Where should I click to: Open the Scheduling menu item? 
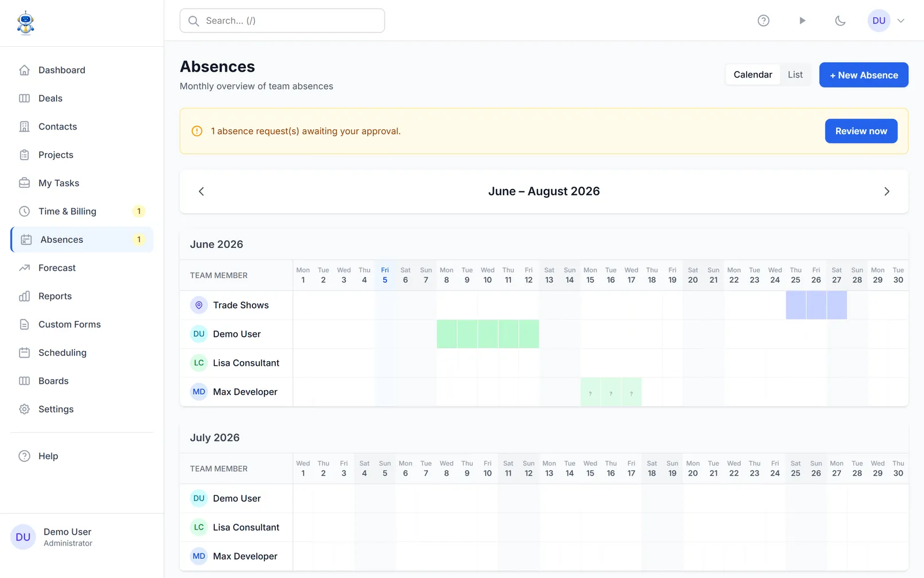pos(81,353)
